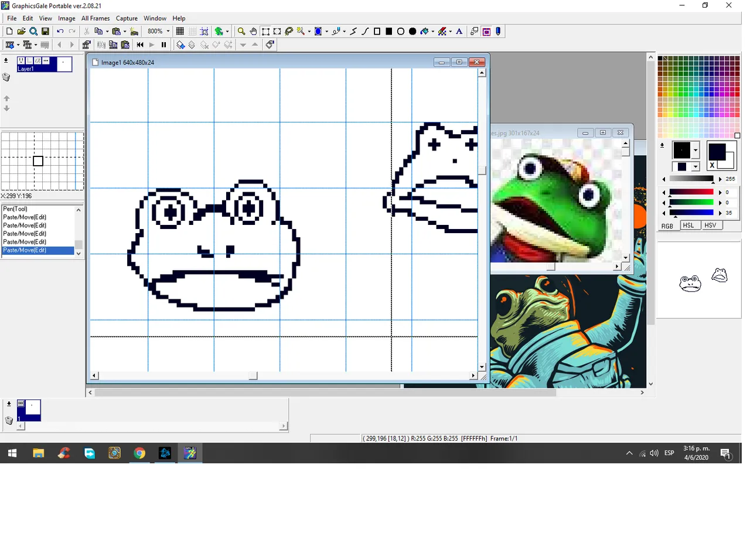Select the RGB color tab
750x560 pixels.
tap(667, 226)
